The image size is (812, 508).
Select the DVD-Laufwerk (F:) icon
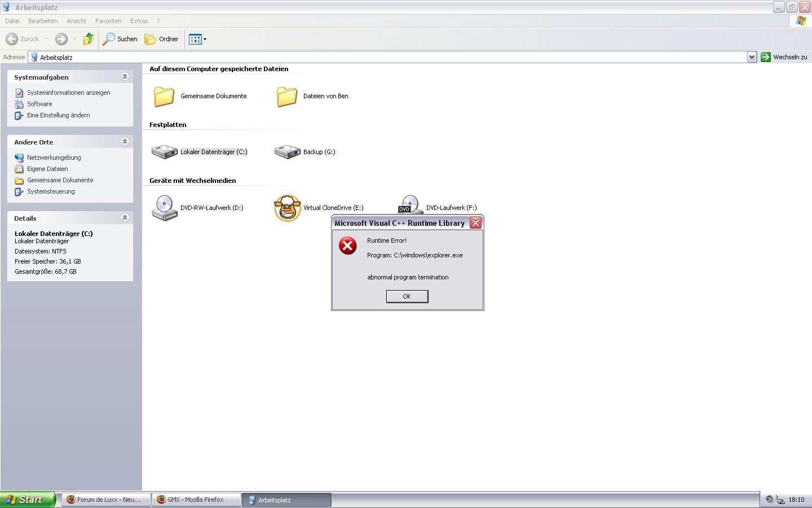[x=411, y=204]
